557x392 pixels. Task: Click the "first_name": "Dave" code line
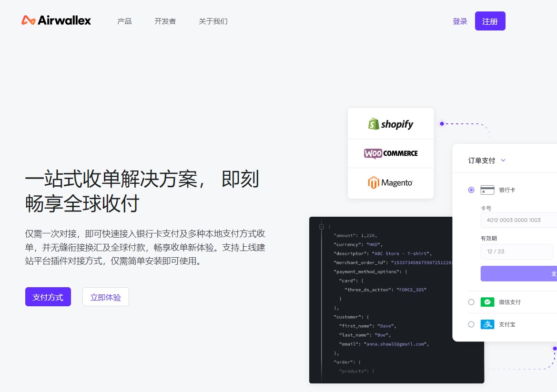[367, 326]
